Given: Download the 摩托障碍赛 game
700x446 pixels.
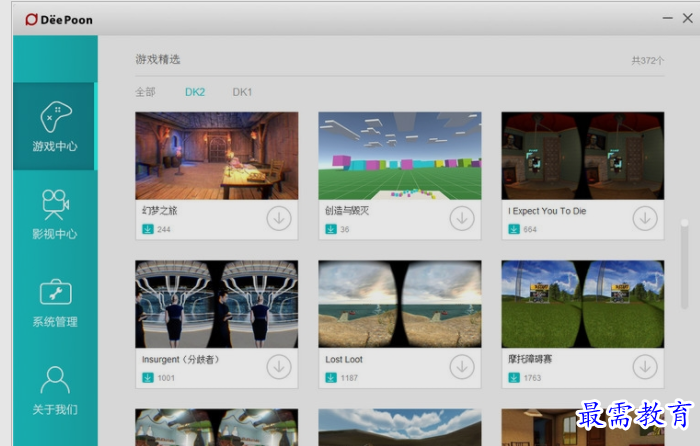Looking at the screenshot, I should [645, 367].
